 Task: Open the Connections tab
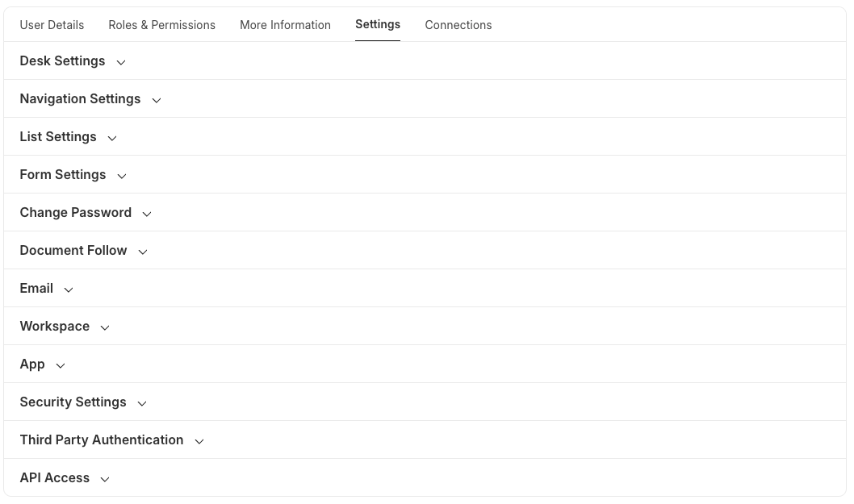tap(458, 25)
